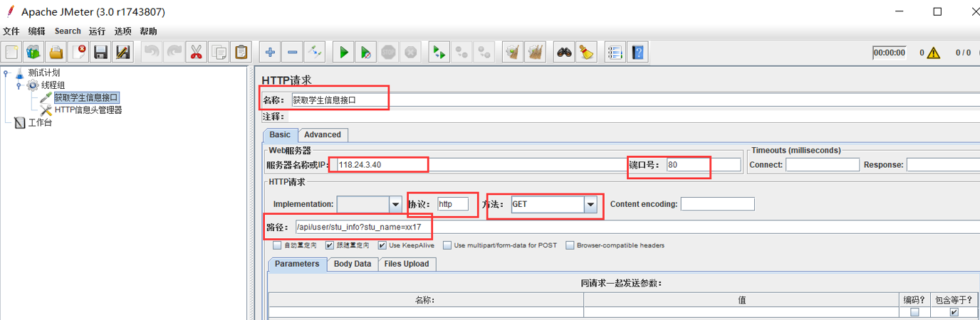The width and height of the screenshot is (980, 320).
Task: Select the Basic tab
Action: click(280, 134)
